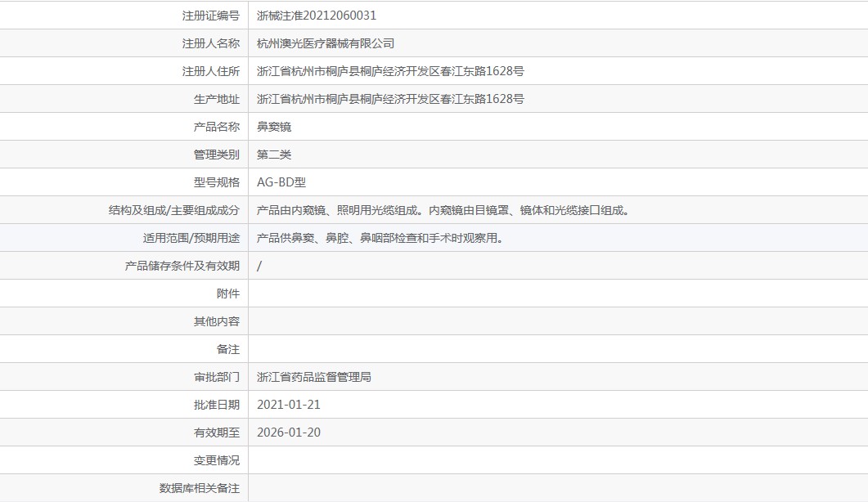Select the 注册人名称 label
Screen dimensions: 868x502
click(x=211, y=43)
